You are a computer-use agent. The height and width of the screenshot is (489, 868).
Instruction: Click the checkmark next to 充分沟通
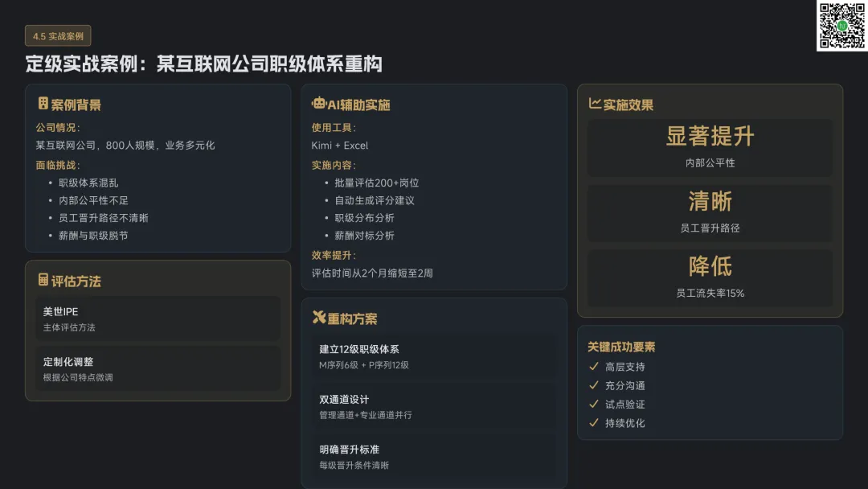(x=594, y=385)
